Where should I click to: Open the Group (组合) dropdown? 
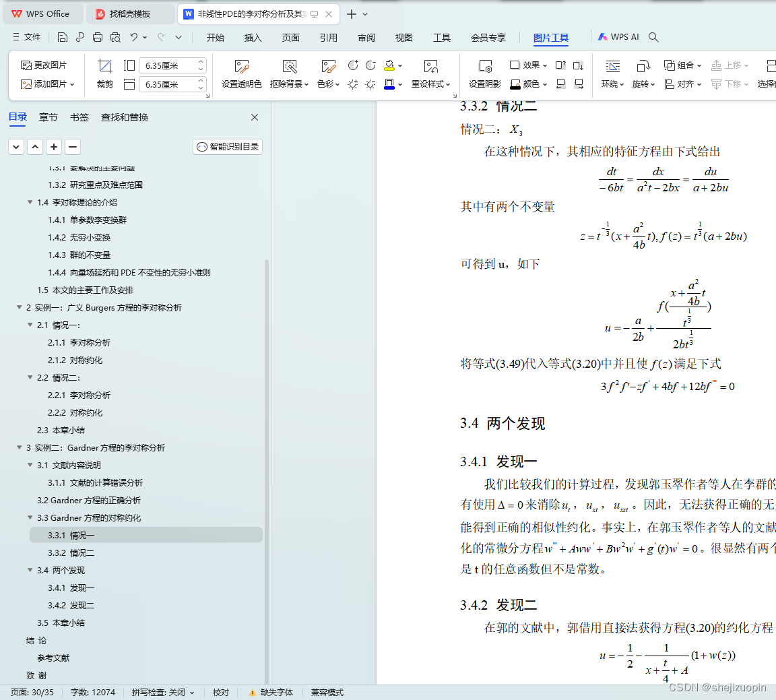pos(682,65)
